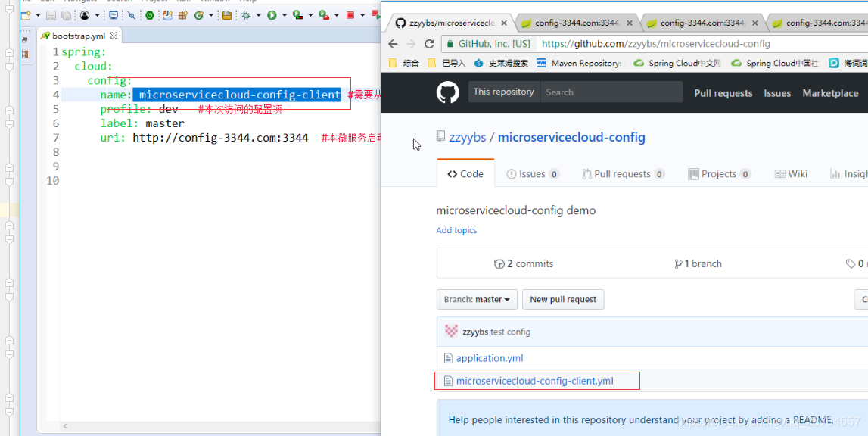Open the Spring Cloud中文网 bookmark

pyautogui.click(x=677, y=63)
